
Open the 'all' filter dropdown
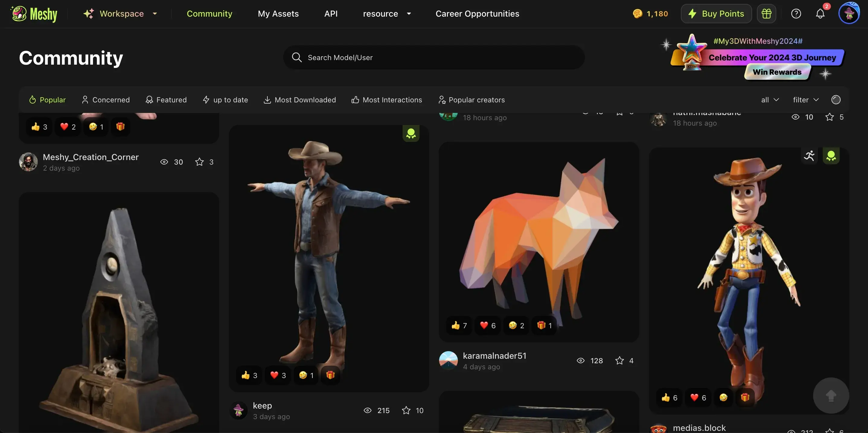(x=769, y=99)
